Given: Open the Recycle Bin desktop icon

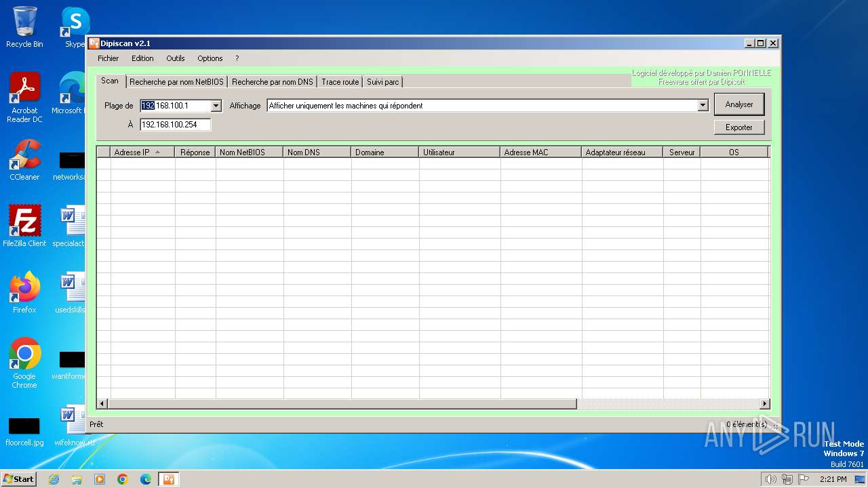Looking at the screenshot, I should (24, 27).
